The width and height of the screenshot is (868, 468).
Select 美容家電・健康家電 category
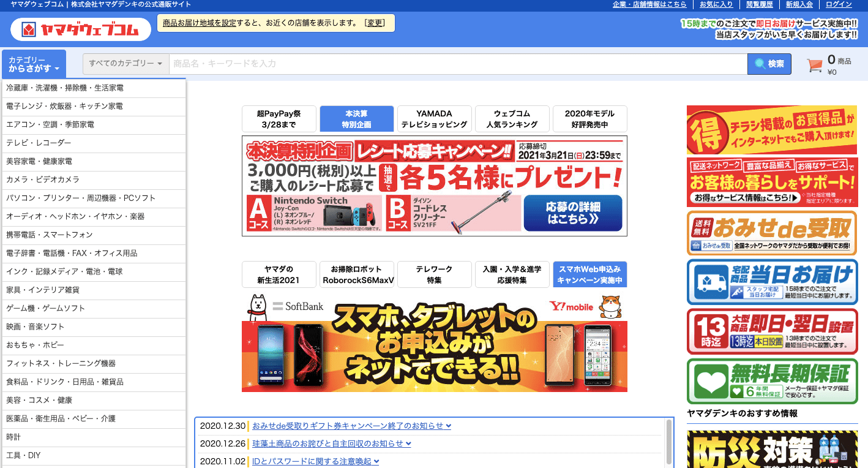click(x=94, y=162)
